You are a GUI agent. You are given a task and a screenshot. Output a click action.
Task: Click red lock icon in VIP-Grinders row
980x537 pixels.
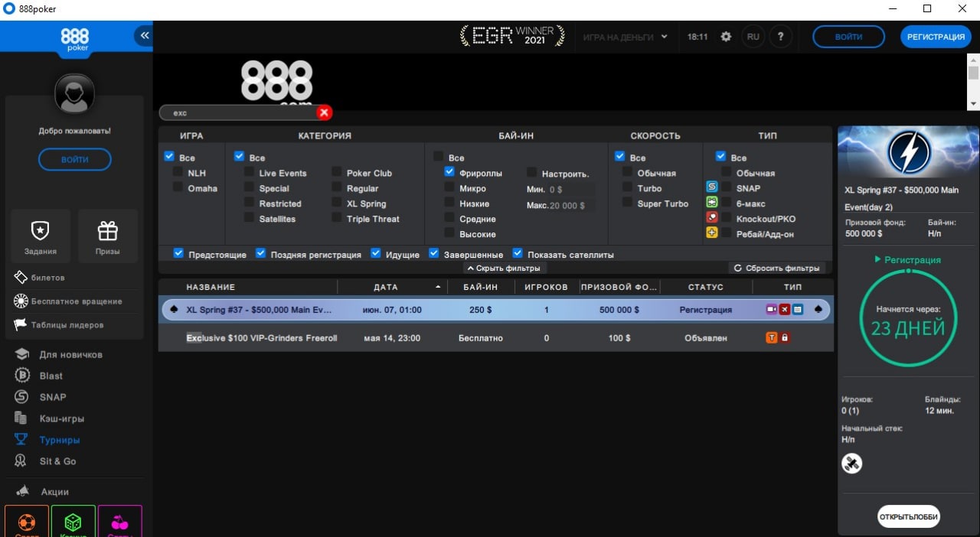coord(785,337)
